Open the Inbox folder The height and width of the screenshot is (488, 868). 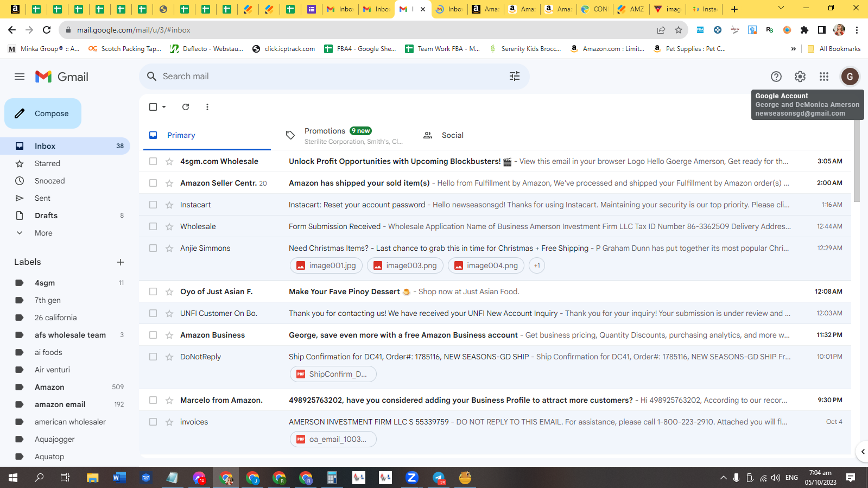coord(65,146)
